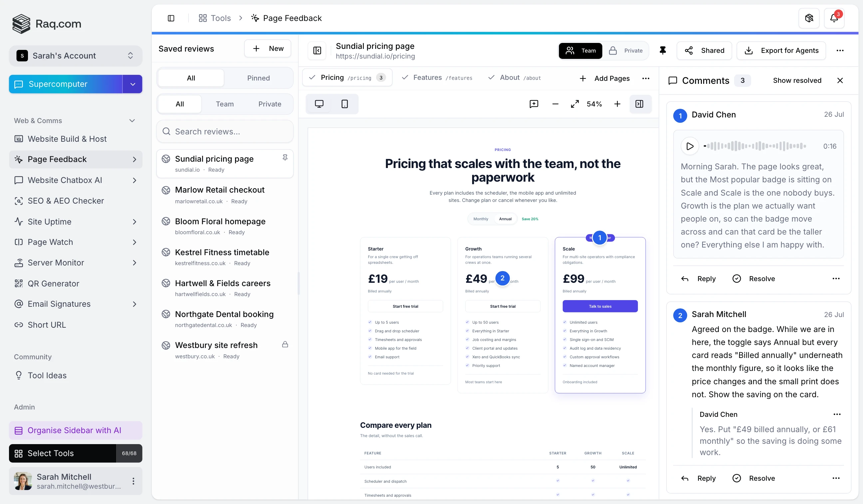Screen dimensions: 863x504
Task: Click Export for Agents button
Action: click(x=781, y=51)
